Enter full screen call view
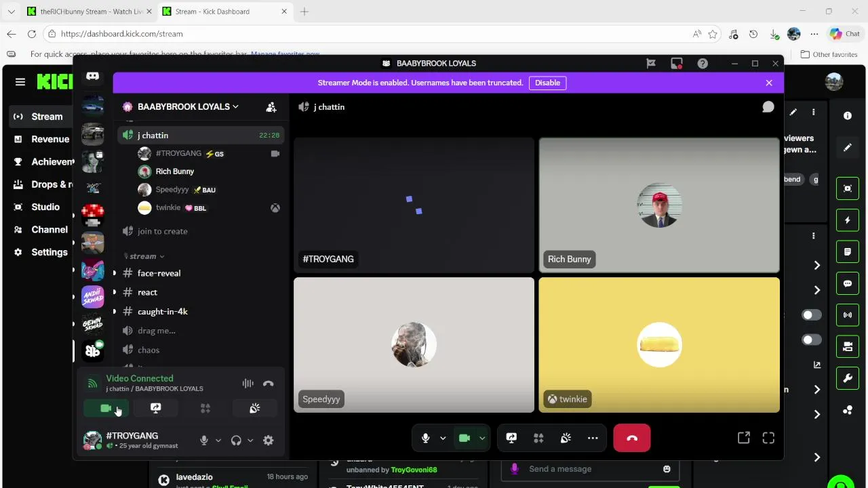This screenshot has width=868, height=488. pos(768,438)
